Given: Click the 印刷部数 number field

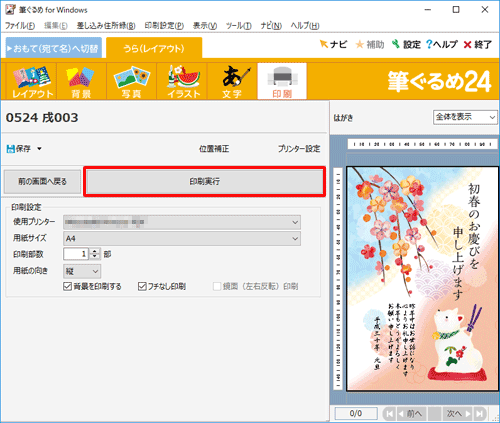Looking at the screenshot, I should tap(76, 254).
